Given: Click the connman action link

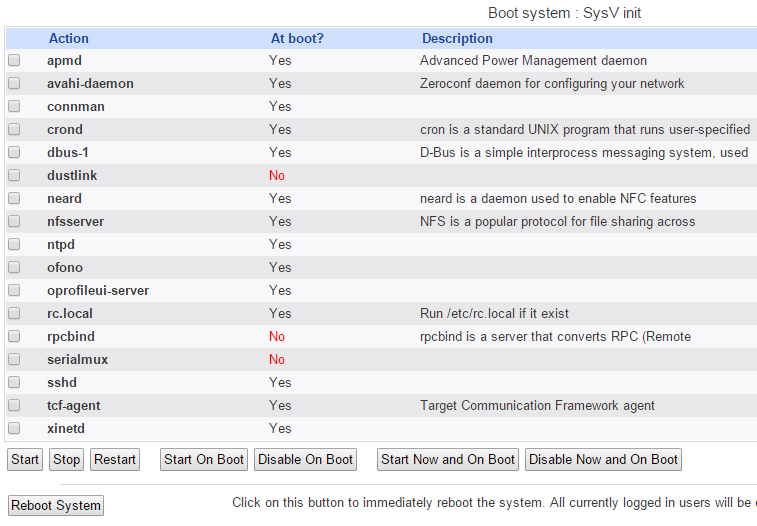Looking at the screenshot, I should point(76,107).
